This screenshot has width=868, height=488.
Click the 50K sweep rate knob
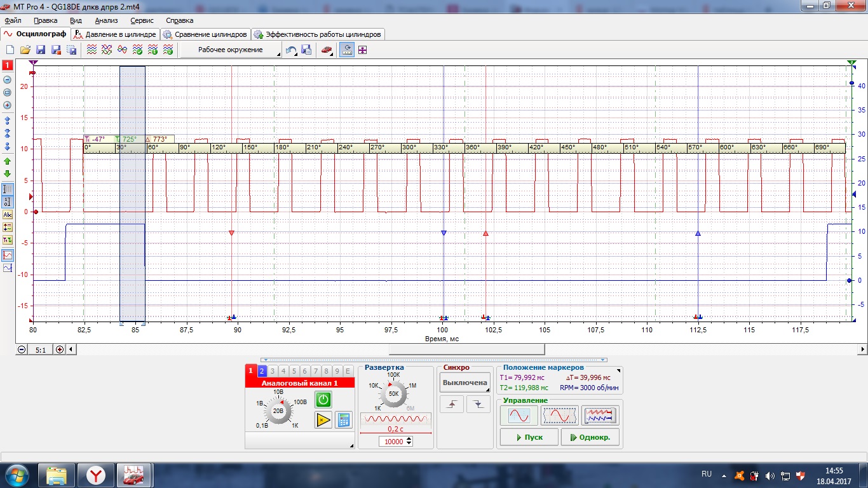point(394,394)
